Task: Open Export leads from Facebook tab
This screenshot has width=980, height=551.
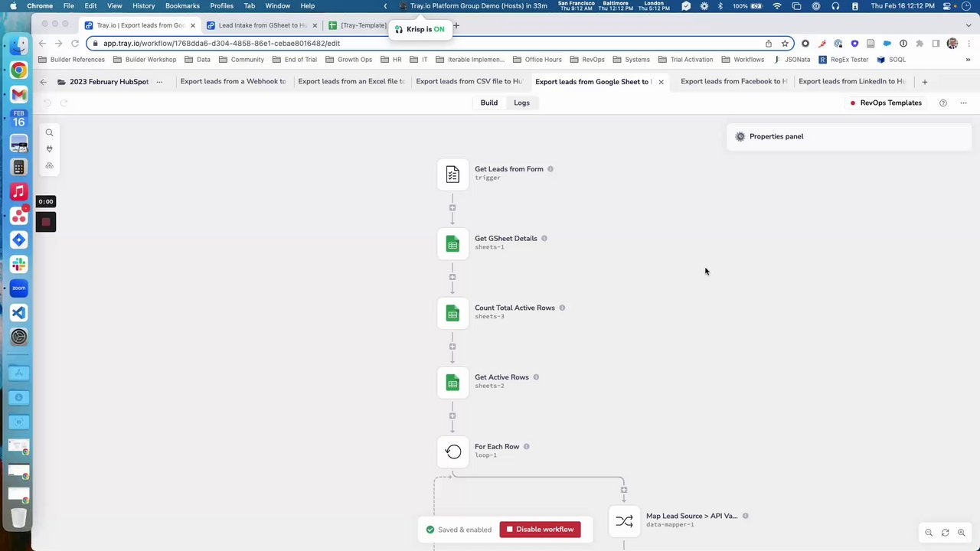Action: 733,81
